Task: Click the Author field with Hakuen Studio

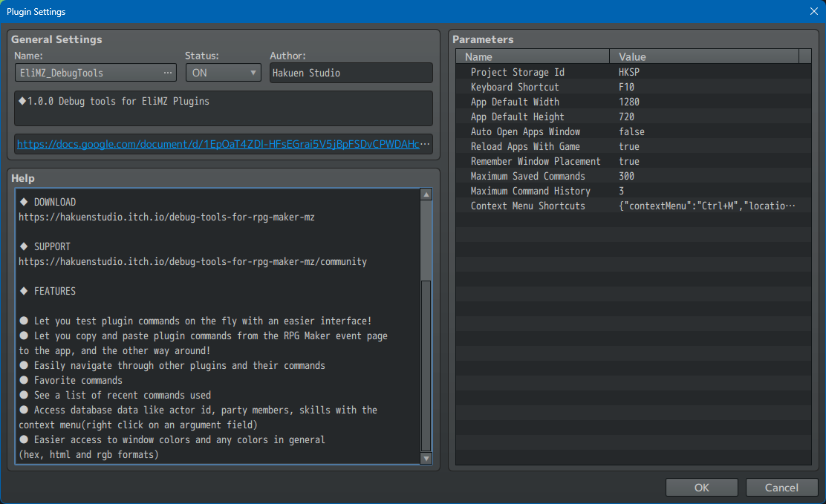Action: pyautogui.click(x=351, y=73)
